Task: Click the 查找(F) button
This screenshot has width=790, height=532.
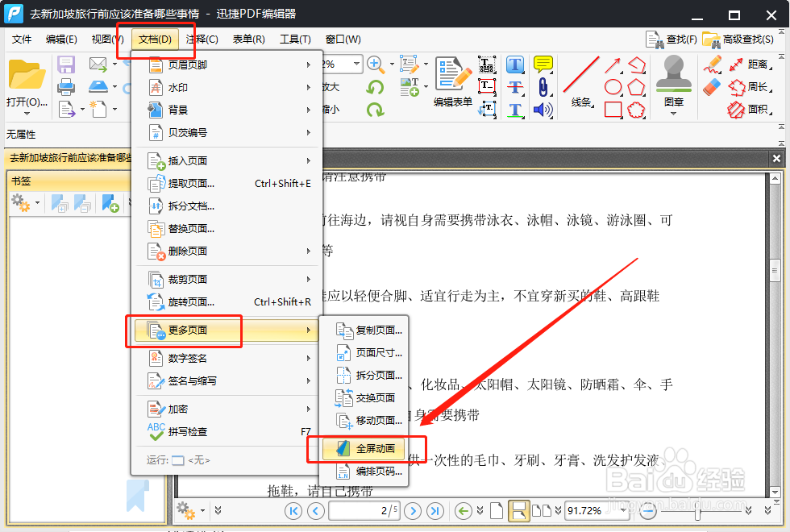Action: 671,39
